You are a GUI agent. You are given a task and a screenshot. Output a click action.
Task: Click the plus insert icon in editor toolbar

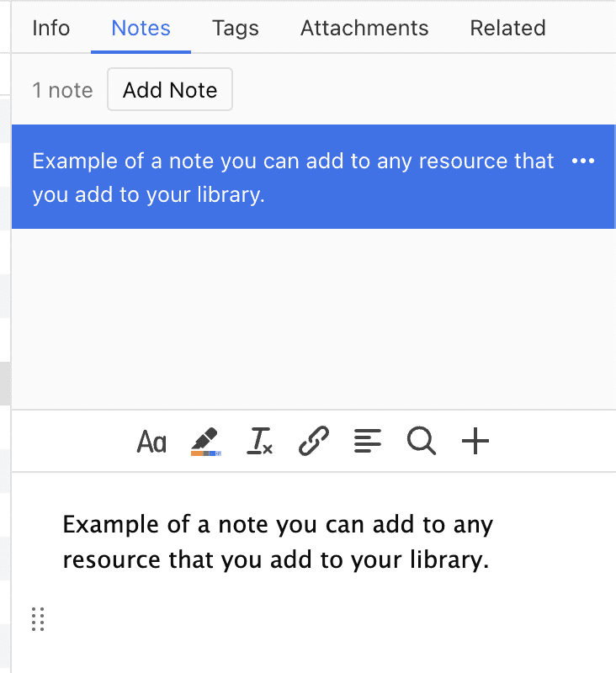475,441
